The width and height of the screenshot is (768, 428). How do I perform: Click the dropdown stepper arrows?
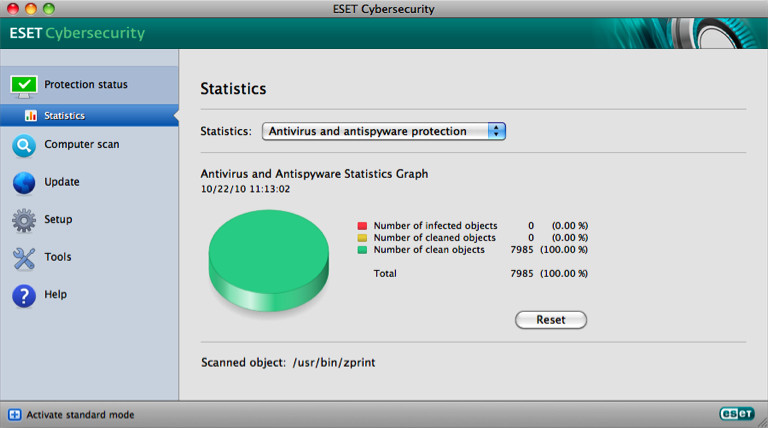[x=496, y=131]
